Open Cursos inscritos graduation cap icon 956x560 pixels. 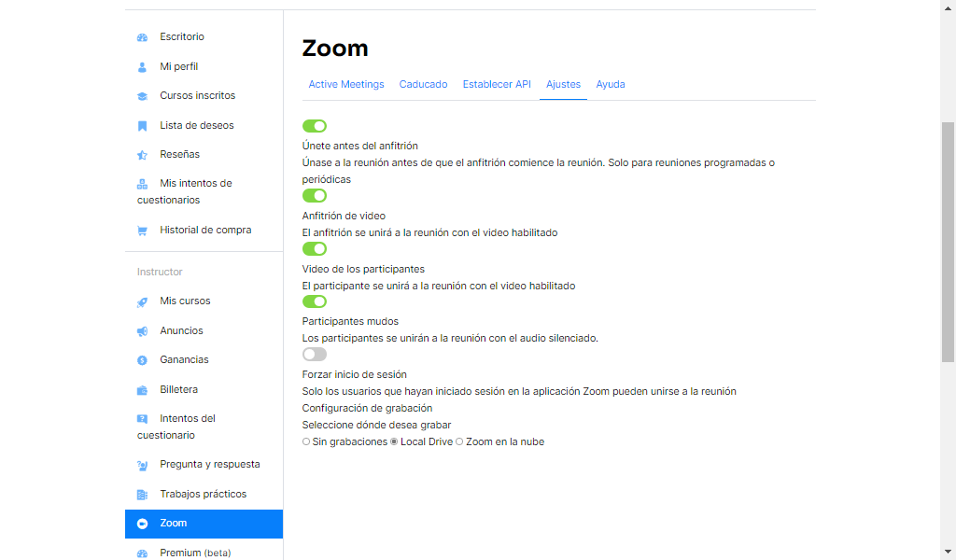click(x=142, y=96)
